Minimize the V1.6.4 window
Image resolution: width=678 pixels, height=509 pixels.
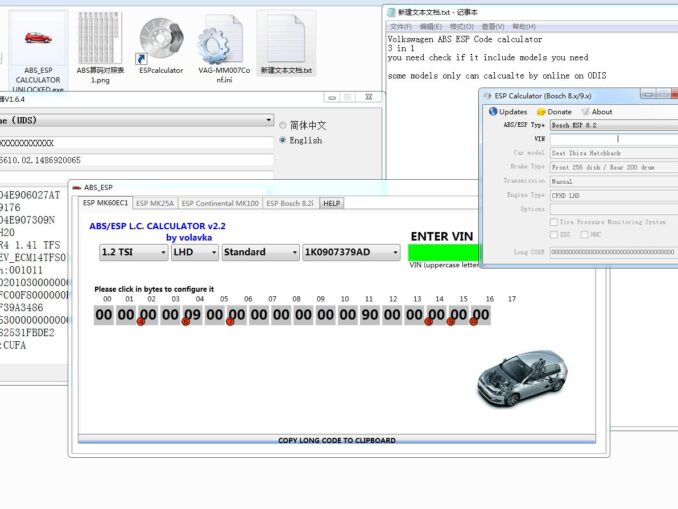[332, 97]
